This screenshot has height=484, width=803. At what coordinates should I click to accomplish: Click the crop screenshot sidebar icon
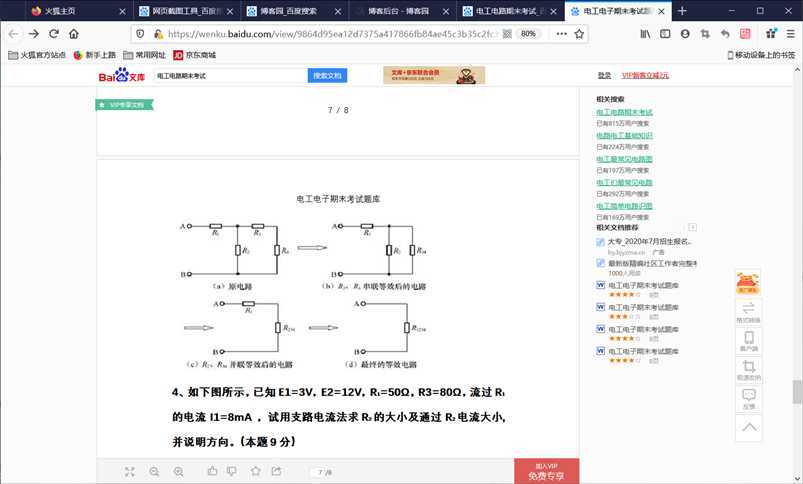(x=748, y=370)
